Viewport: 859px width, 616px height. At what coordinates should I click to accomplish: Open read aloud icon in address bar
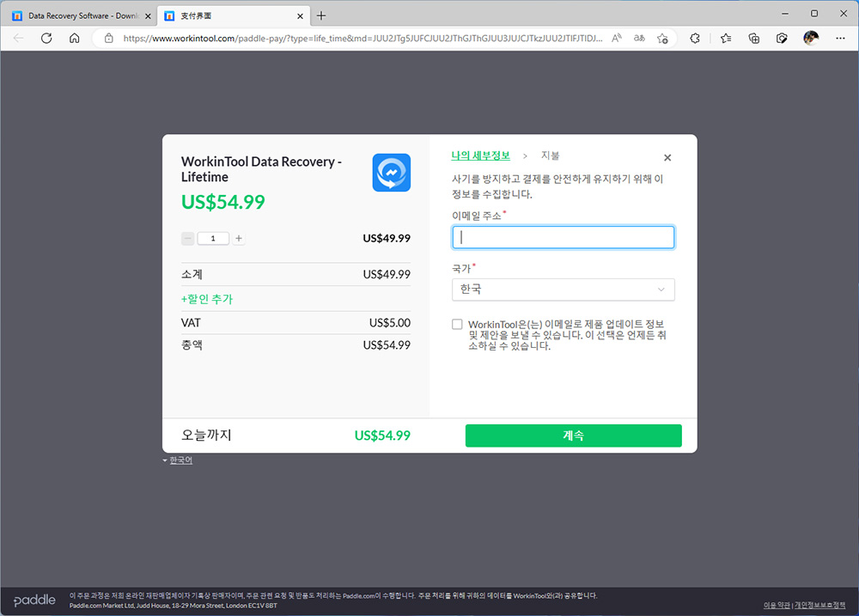[617, 39]
